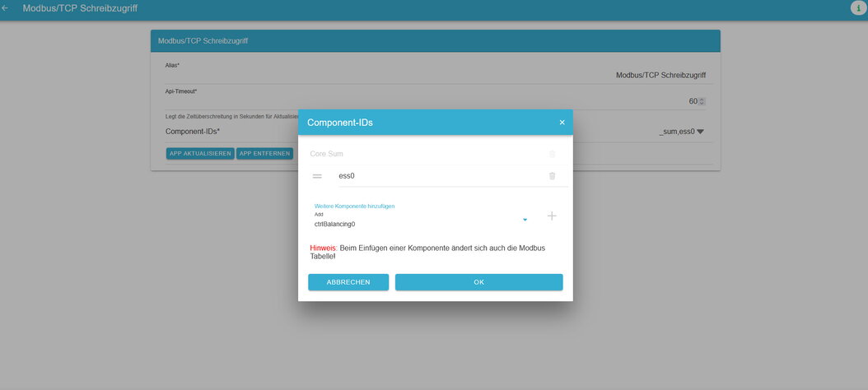Open the info icon at top right

(x=857, y=7)
